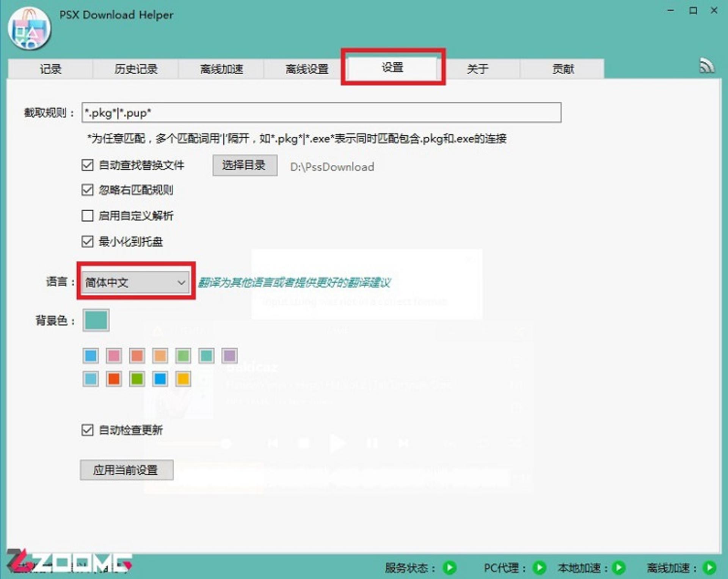Click the 本地加速 green status icon
Screen dimensions: 728x579
point(619,568)
